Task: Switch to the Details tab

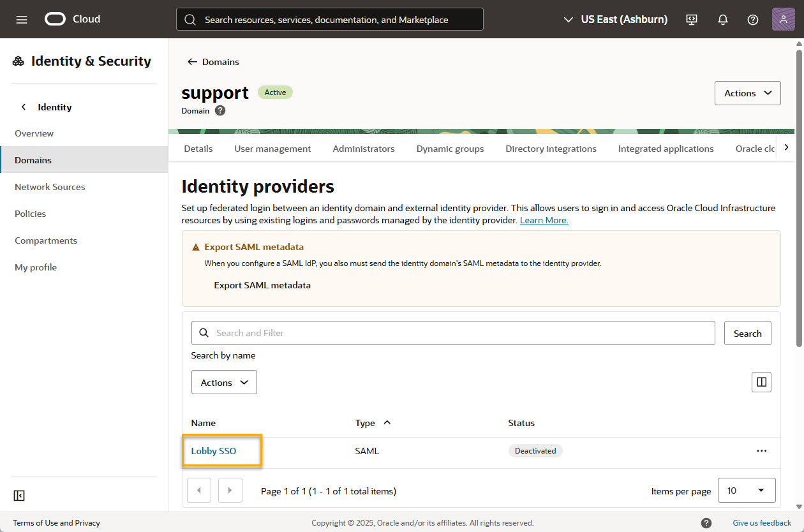Action: pos(198,149)
